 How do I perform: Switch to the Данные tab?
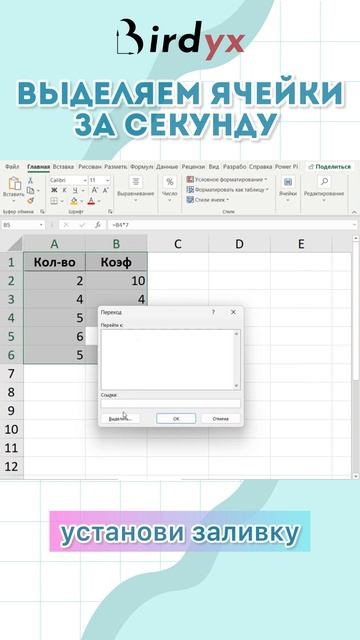[167, 167]
